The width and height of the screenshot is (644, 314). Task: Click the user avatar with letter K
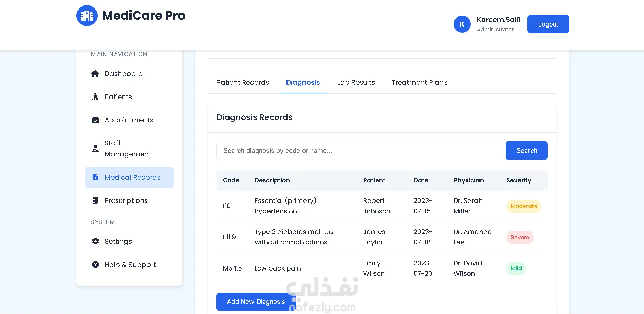462,24
